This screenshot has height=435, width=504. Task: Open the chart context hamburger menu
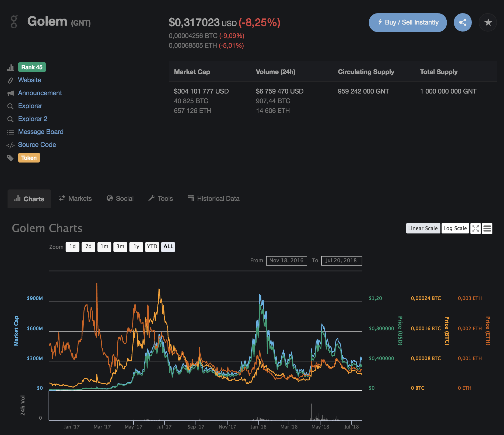(x=487, y=229)
